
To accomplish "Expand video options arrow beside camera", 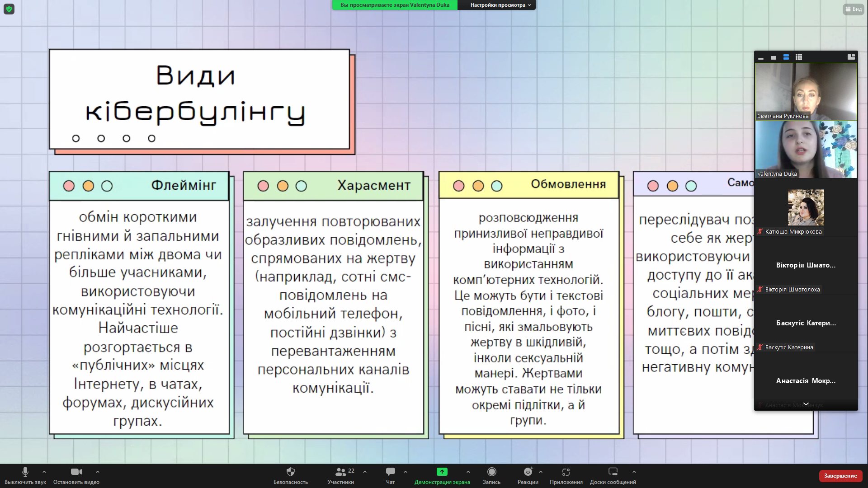I will click(98, 472).
